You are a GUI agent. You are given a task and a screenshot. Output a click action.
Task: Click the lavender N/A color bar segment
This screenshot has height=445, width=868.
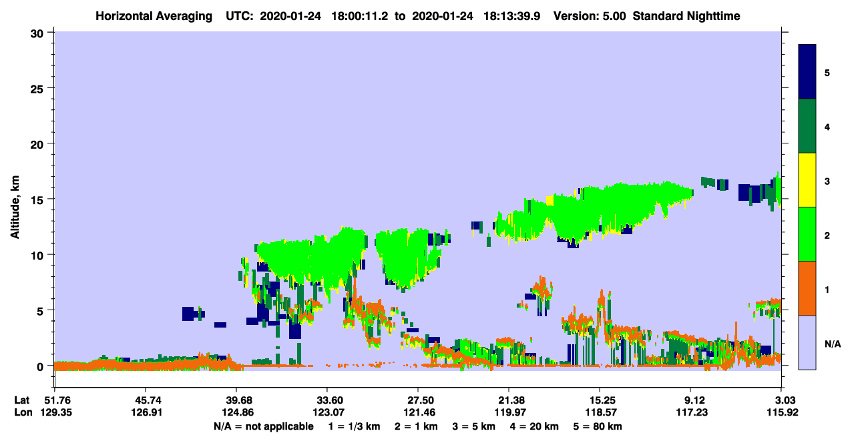coord(807,342)
